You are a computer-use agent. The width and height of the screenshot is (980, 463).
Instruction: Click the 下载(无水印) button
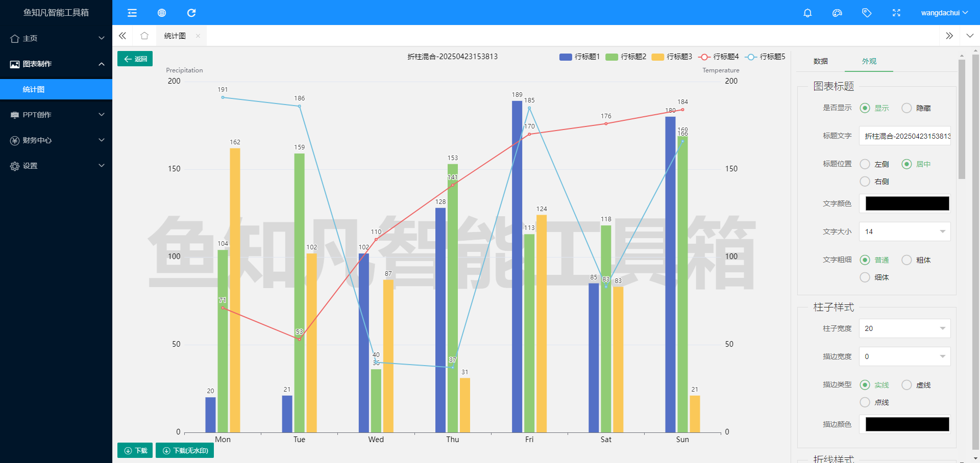click(185, 450)
